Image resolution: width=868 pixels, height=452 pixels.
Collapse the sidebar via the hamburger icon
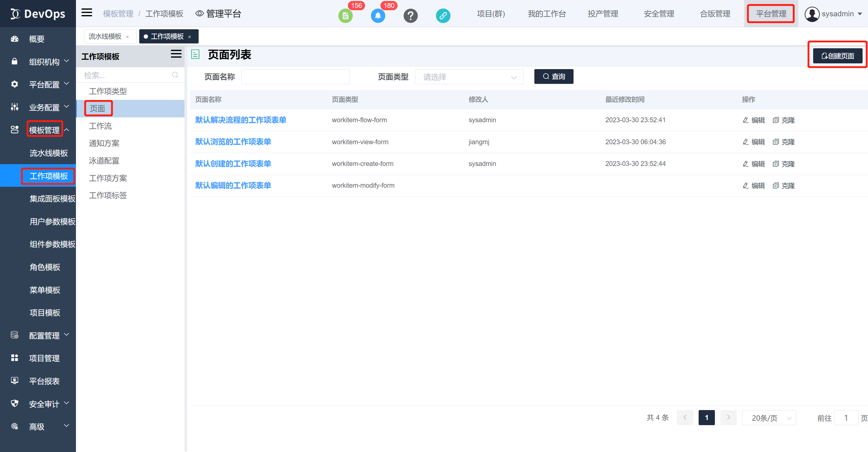click(x=86, y=12)
